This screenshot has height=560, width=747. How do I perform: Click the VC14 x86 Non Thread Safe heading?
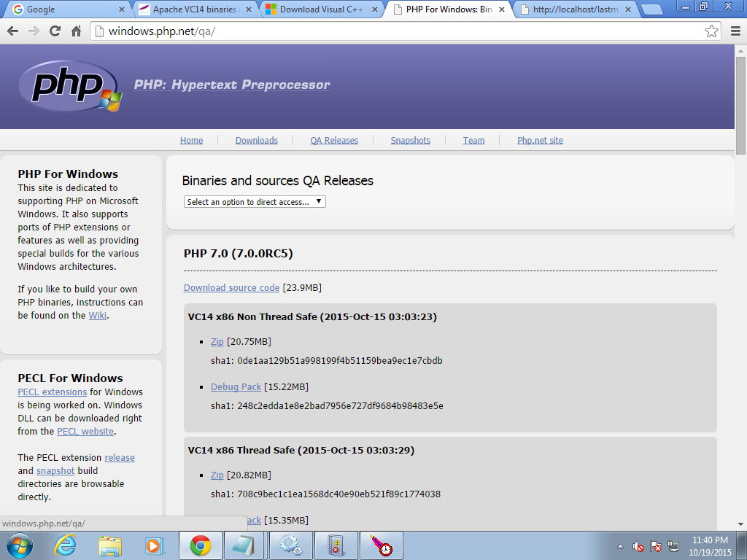(x=312, y=317)
